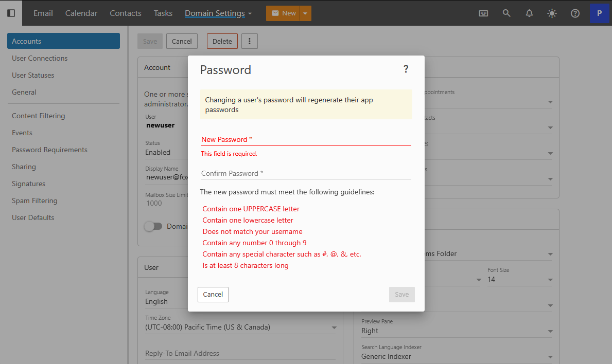
Task: Open help circle icon in top bar
Action: pos(575,13)
